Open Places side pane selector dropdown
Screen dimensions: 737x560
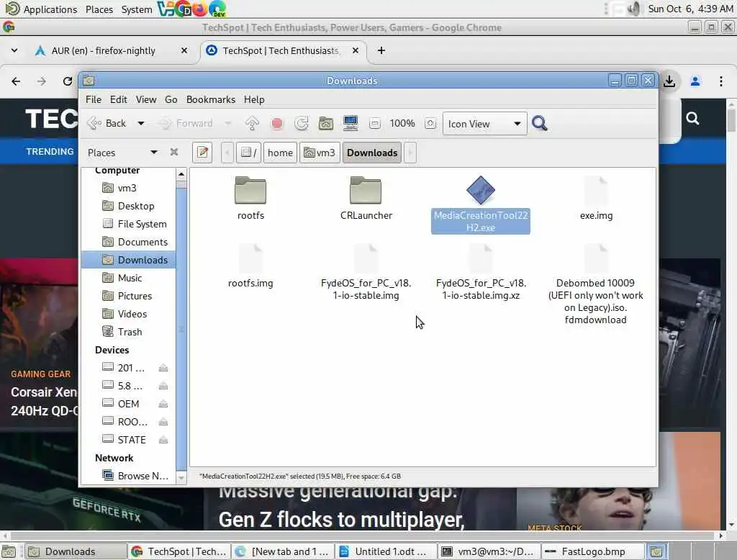pos(122,153)
